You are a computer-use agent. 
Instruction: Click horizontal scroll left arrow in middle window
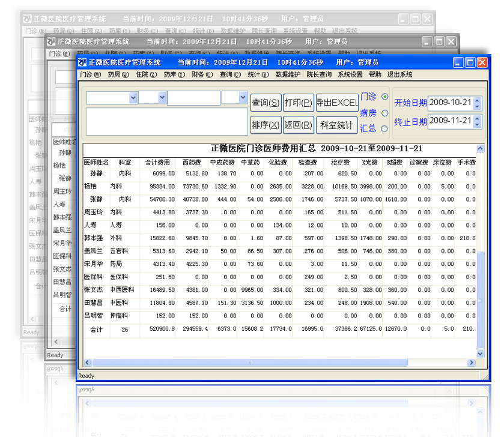[x=56, y=342]
